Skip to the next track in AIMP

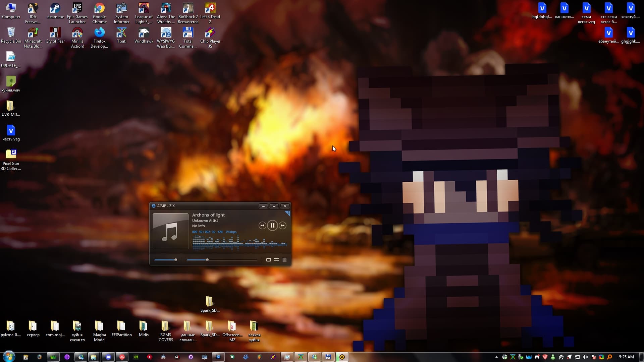tap(283, 226)
